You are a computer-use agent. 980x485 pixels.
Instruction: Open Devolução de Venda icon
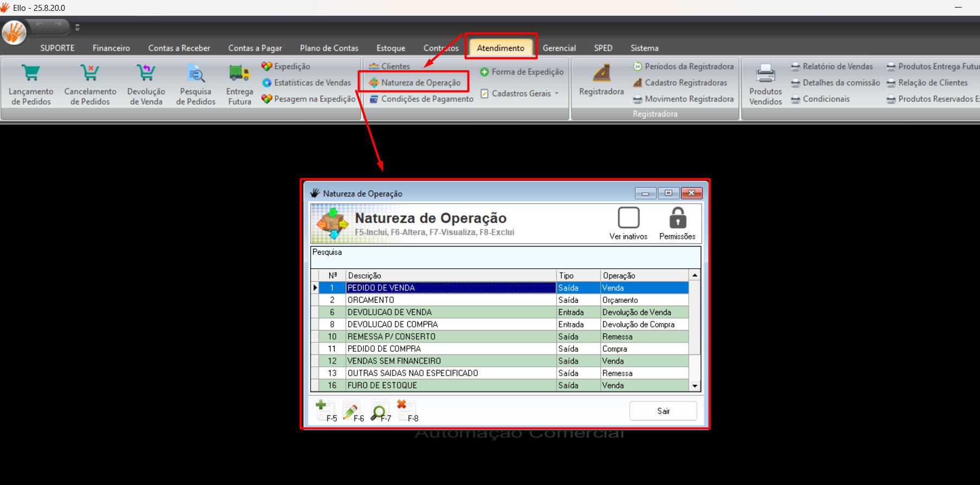pyautogui.click(x=146, y=73)
